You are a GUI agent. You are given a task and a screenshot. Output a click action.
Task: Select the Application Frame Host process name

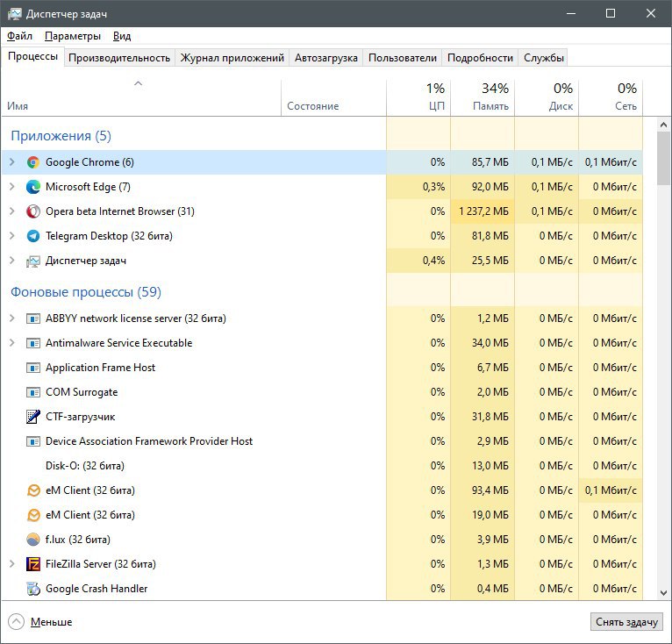click(100, 368)
